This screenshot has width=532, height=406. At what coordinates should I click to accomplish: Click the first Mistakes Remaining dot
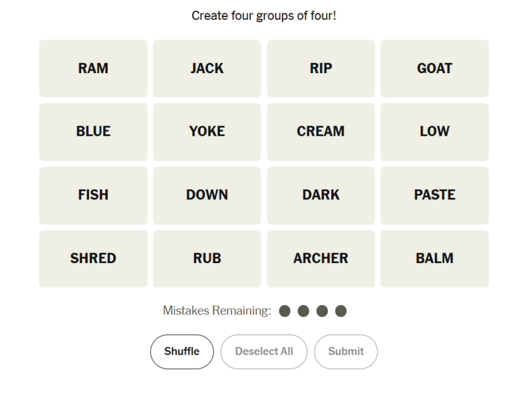coord(285,311)
